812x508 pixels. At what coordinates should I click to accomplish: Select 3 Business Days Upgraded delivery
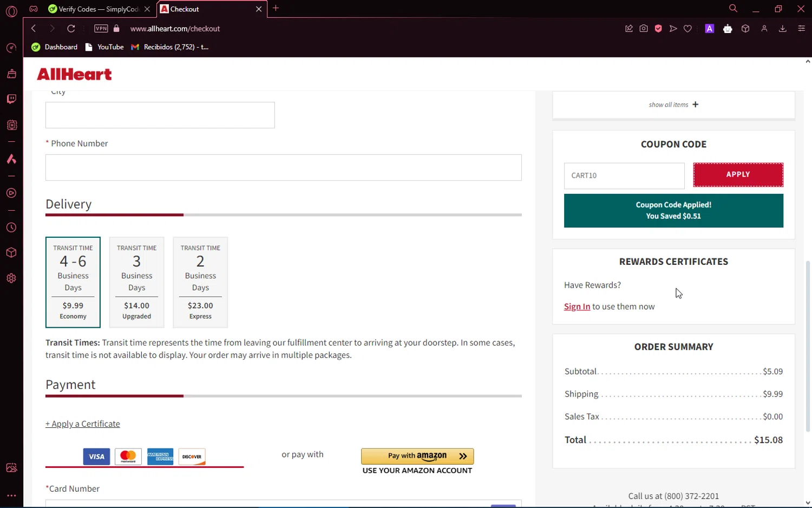point(136,282)
